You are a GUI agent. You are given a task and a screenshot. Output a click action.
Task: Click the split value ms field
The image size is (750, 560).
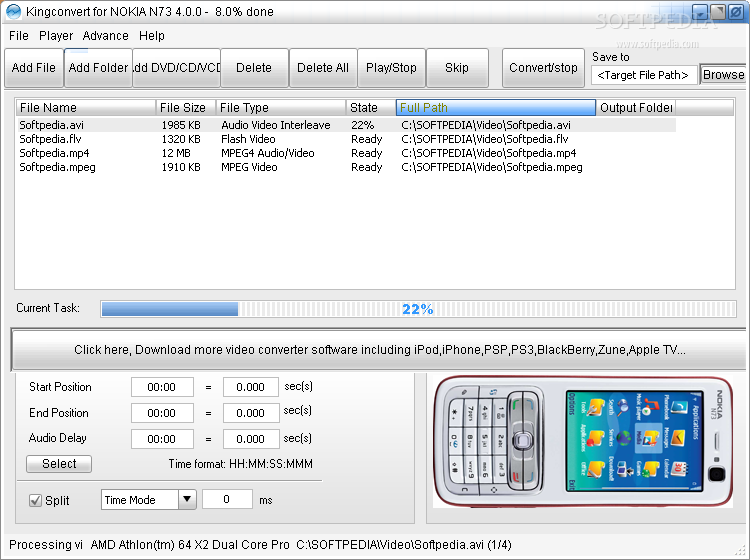pyautogui.click(x=227, y=499)
